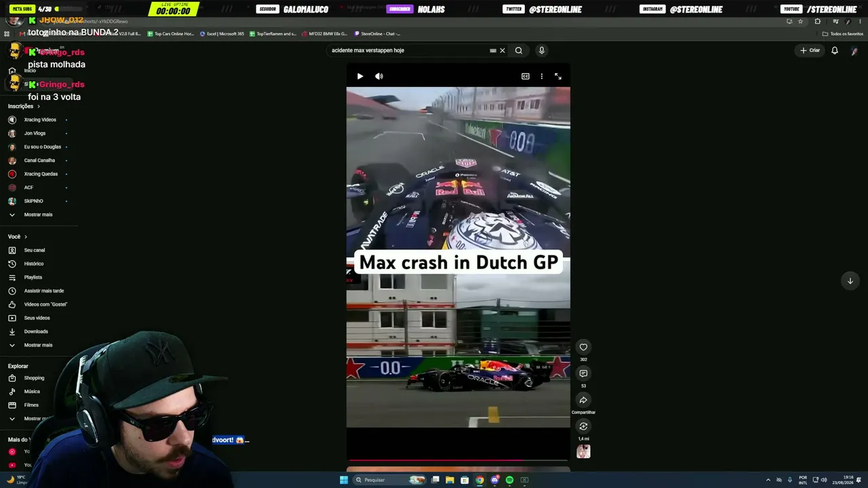This screenshot has width=868, height=488.
Task: Open the Windows Start menu
Action: pos(344,480)
